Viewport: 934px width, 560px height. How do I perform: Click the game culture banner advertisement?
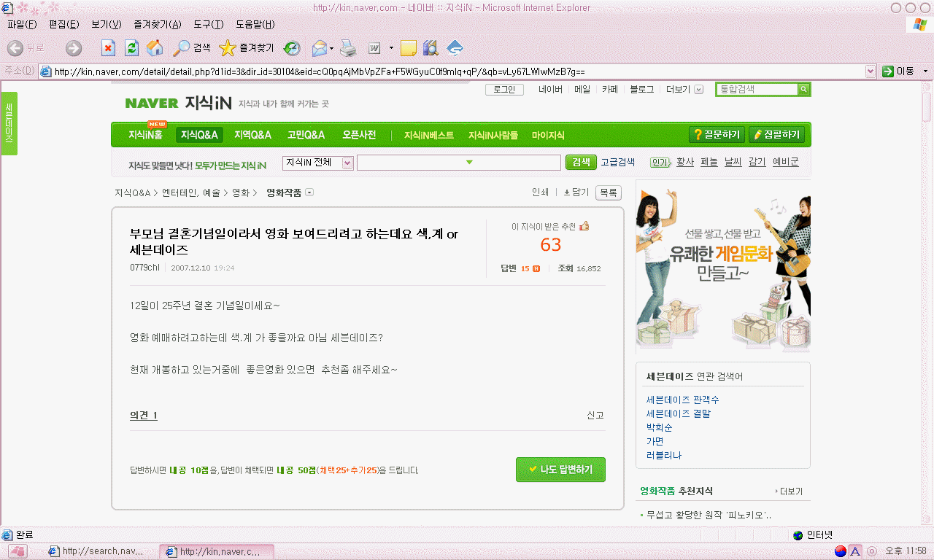click(723, 267)
